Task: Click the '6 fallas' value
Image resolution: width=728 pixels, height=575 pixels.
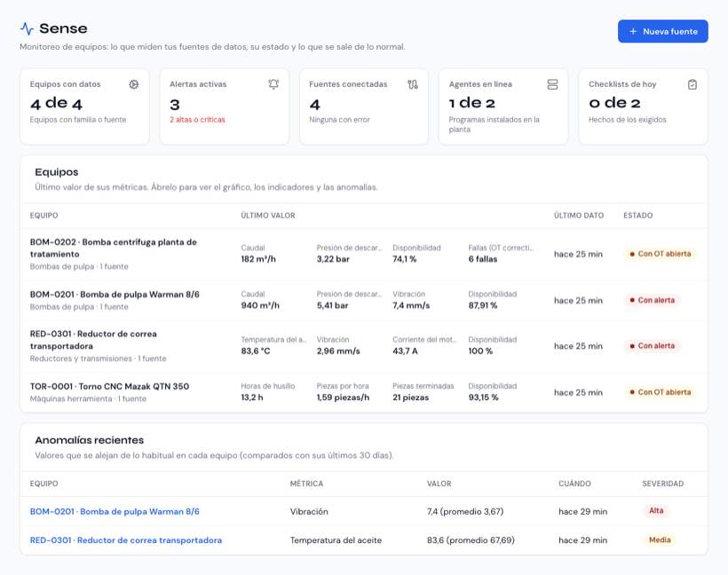Action: point(483,259)
